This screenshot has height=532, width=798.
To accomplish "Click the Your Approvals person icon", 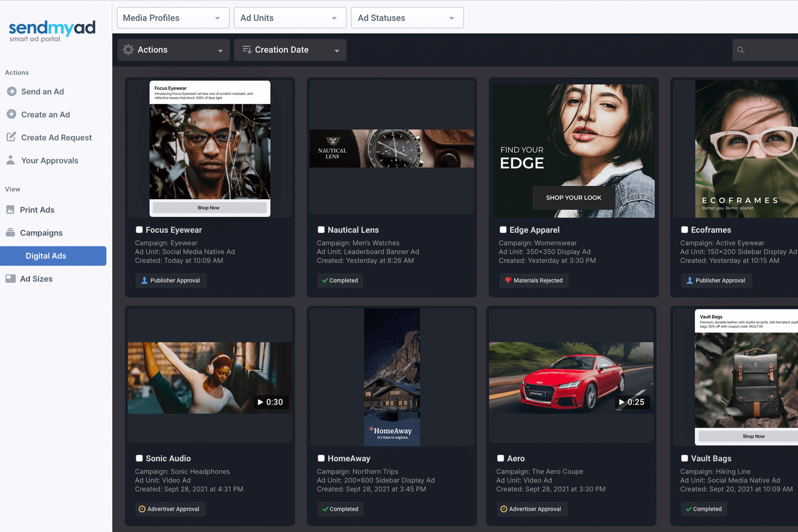I will click(11, 160).
